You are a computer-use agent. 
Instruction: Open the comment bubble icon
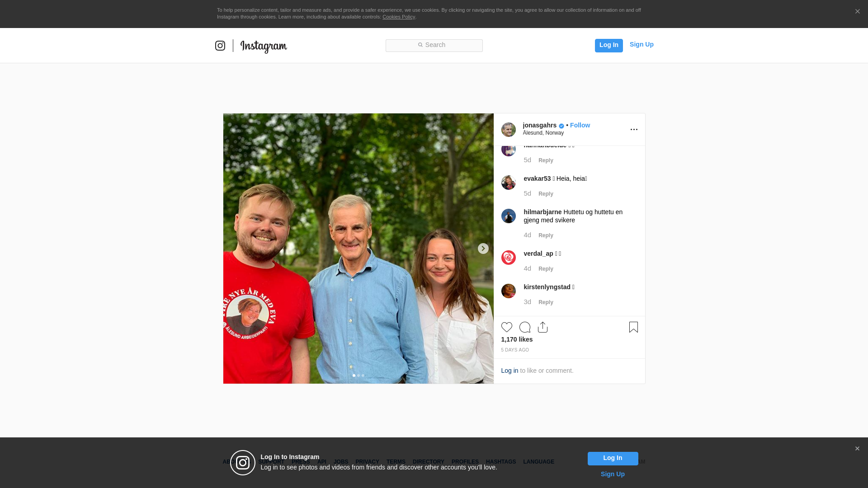[524, 327]
